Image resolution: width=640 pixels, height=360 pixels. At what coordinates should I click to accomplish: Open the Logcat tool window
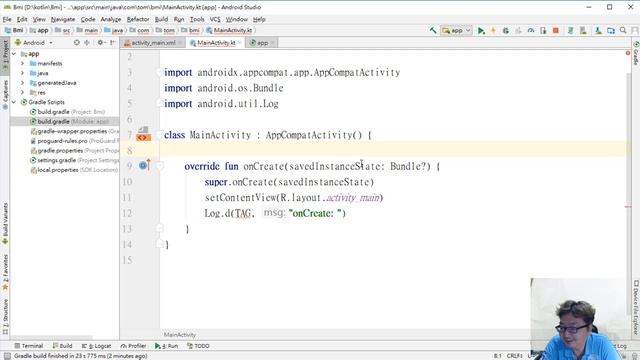[x=96, y=346]
